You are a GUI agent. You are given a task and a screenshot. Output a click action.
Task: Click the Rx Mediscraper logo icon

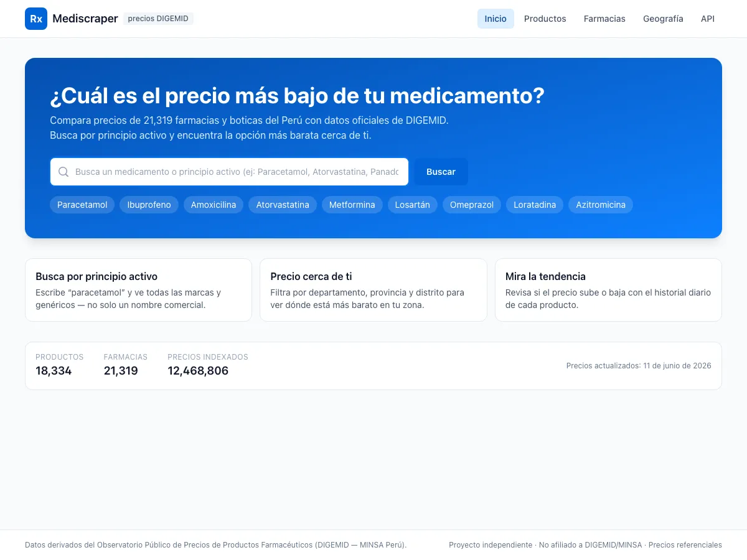(36, 19)
